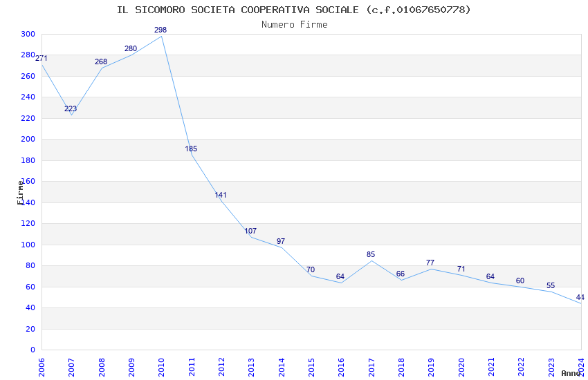The width and height of the screenshot is (588, 380).
Task: Click the y-axis tick label '180'
Action: 28,160
